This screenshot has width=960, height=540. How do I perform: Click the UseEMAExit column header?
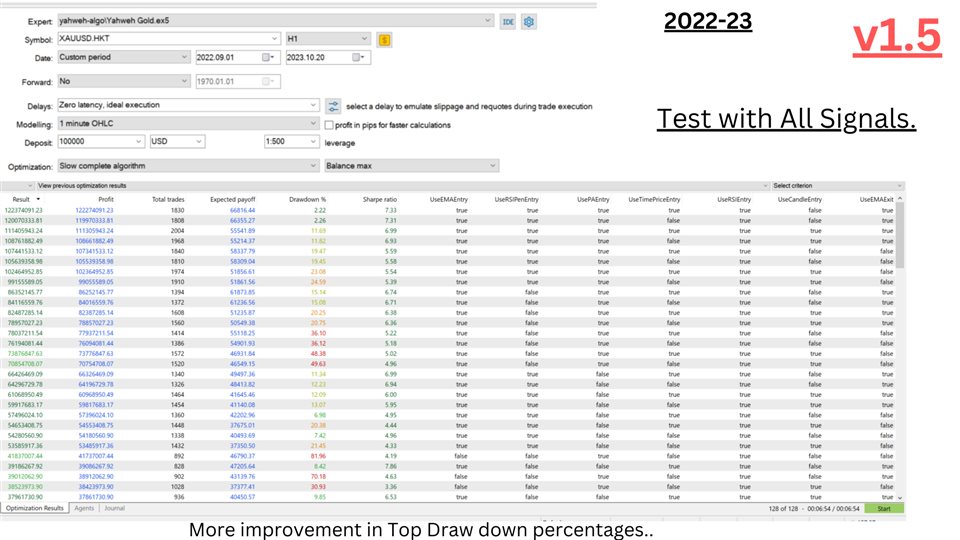876,200
